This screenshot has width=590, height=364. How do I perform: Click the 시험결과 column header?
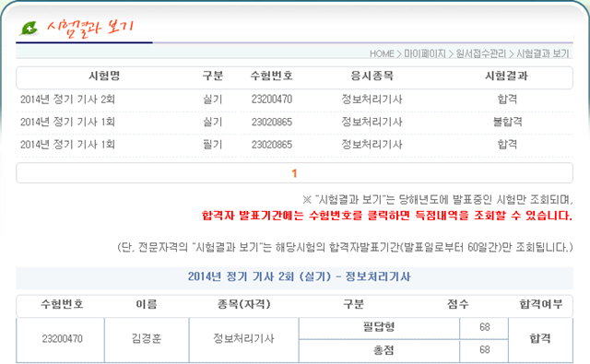tap(506, 76)
